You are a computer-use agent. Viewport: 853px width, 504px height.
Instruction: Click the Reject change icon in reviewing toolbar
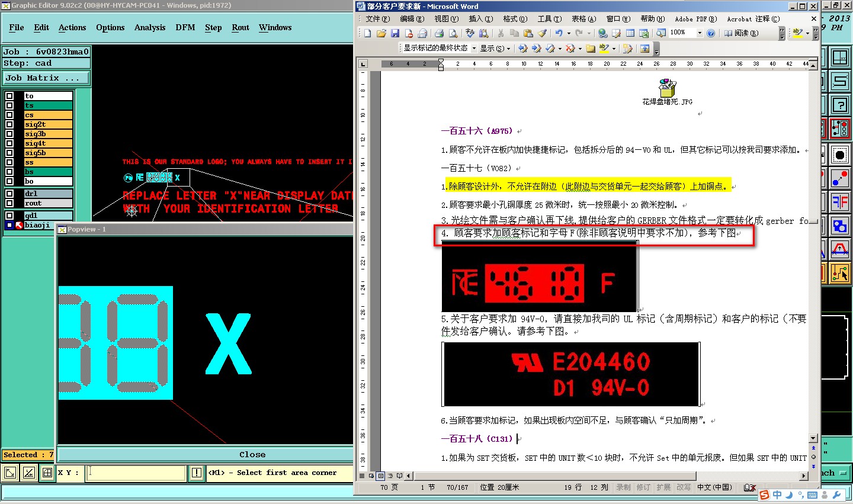[570, 48]
